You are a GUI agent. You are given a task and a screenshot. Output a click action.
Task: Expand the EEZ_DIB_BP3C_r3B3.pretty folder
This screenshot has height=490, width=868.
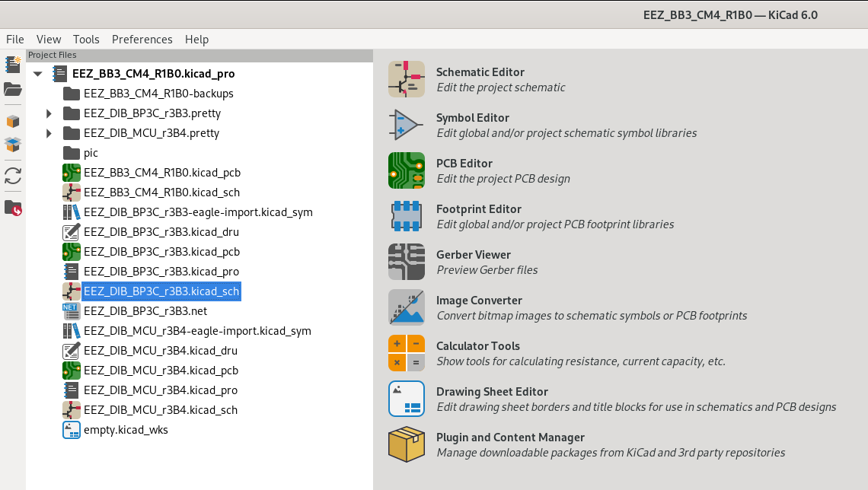pyautogui.click(x=49, y=113)
